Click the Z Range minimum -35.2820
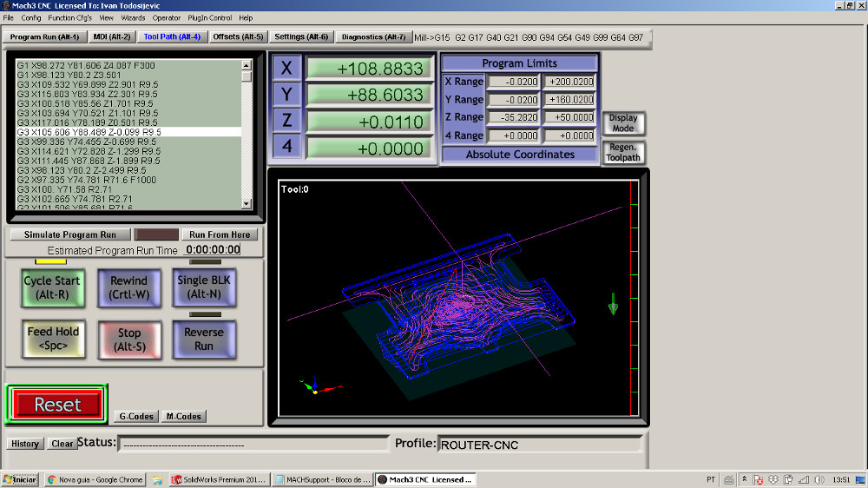 pyautogui.click(x=514, y=117)
